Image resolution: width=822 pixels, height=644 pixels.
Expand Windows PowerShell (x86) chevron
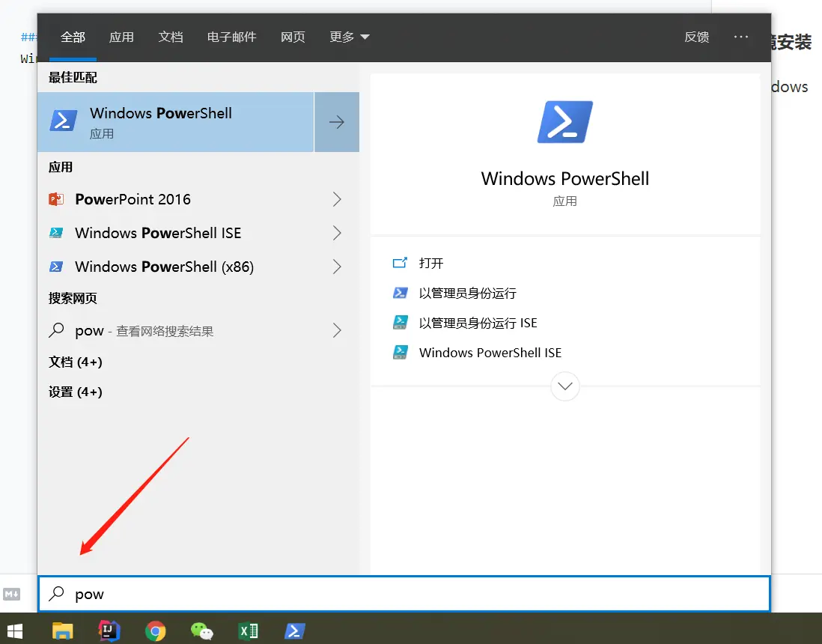click(x=337, y=267)
